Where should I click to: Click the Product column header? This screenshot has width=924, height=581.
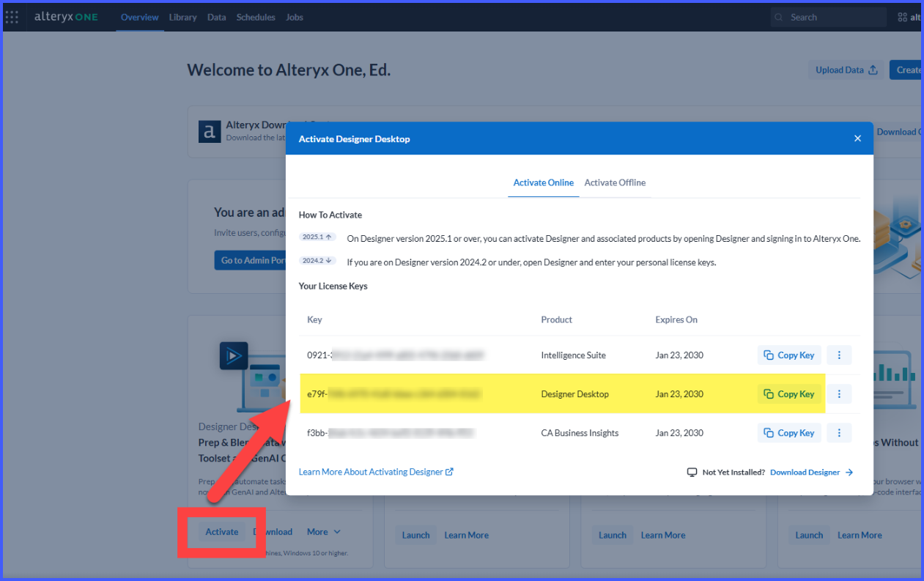click(x=556, y=319)
